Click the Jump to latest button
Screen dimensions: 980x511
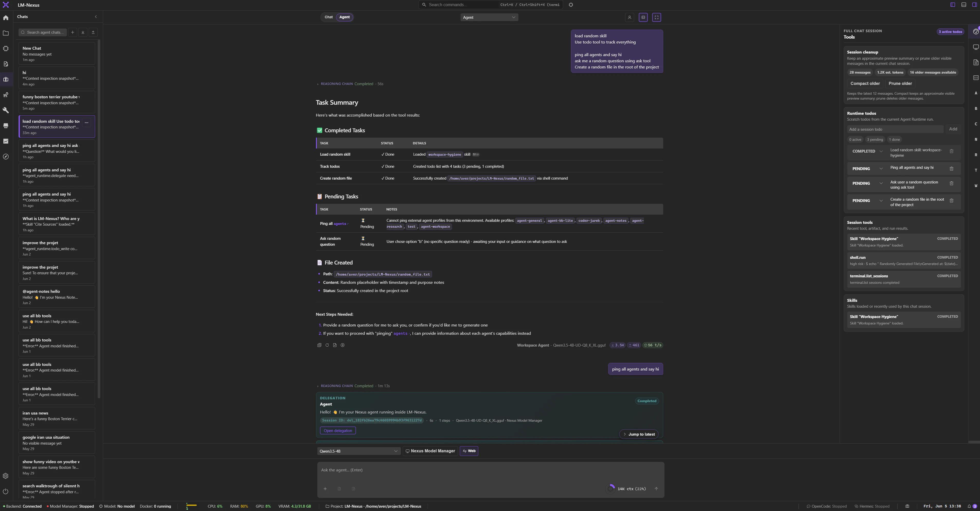click(x=639, y=434)
